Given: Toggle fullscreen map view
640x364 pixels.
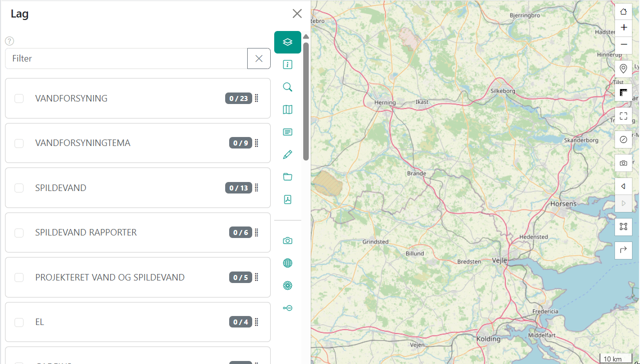Looking at the screenshot, I should click(x=623, y=116).
